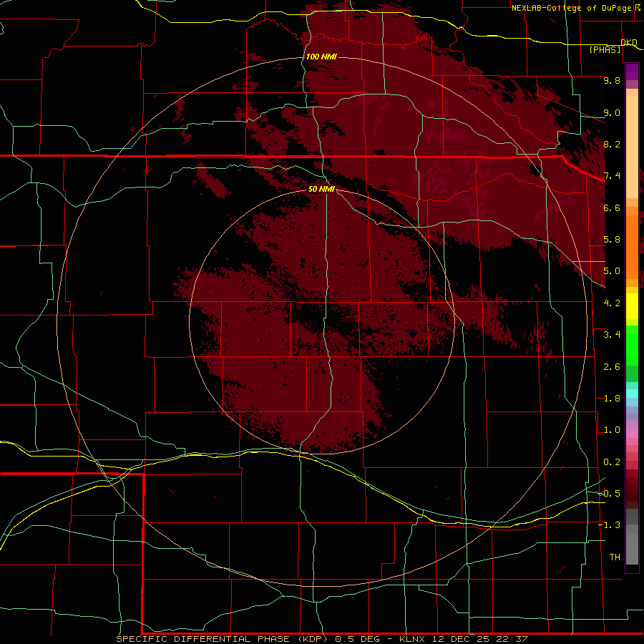
Task: Pick the orange segment of the color bar
Action: click(x=632, y=246)
